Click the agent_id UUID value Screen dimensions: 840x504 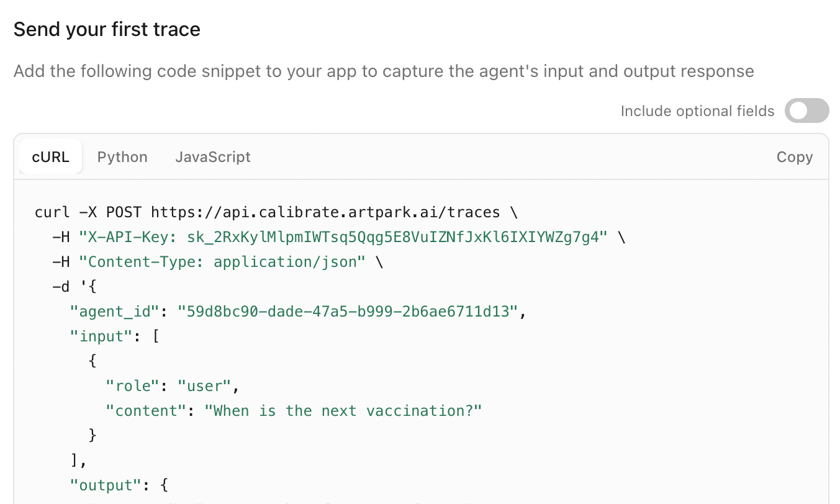[348, 312]
